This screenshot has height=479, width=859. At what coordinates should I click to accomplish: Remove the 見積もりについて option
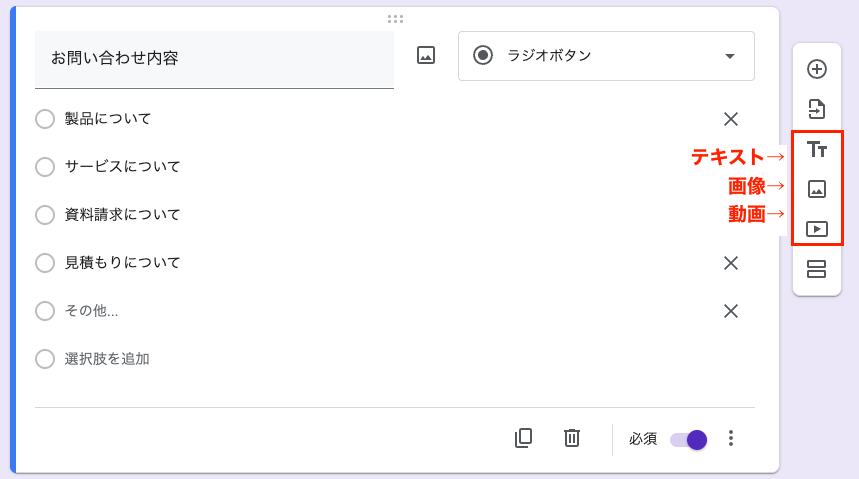[x=731, y=263]
